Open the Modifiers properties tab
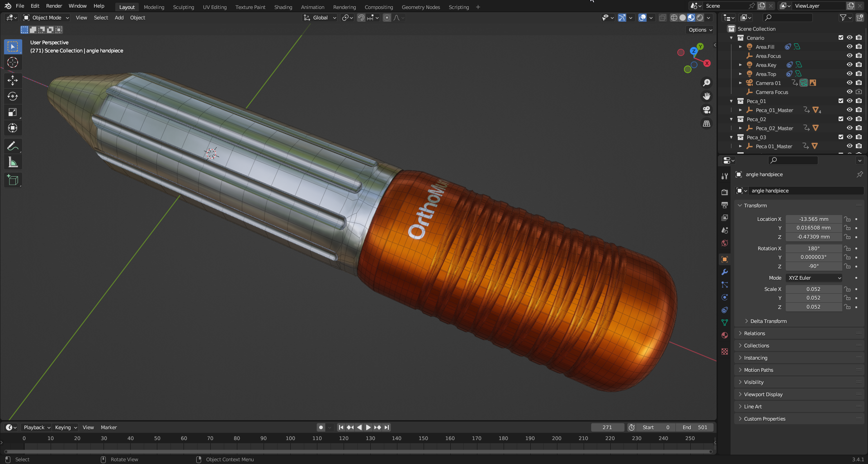The height and width of the screenshot is (464, 868). click(x=725, y=272)
